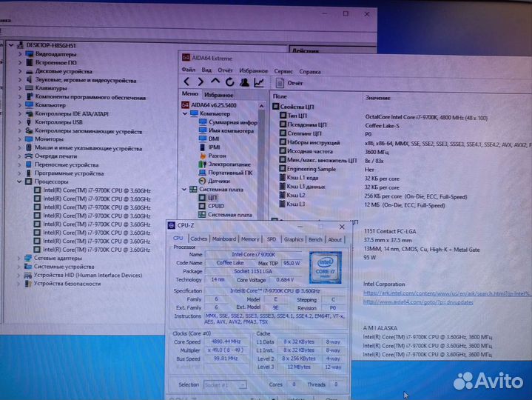Select ЦП item in AIDA64 tree

point(208,197)
